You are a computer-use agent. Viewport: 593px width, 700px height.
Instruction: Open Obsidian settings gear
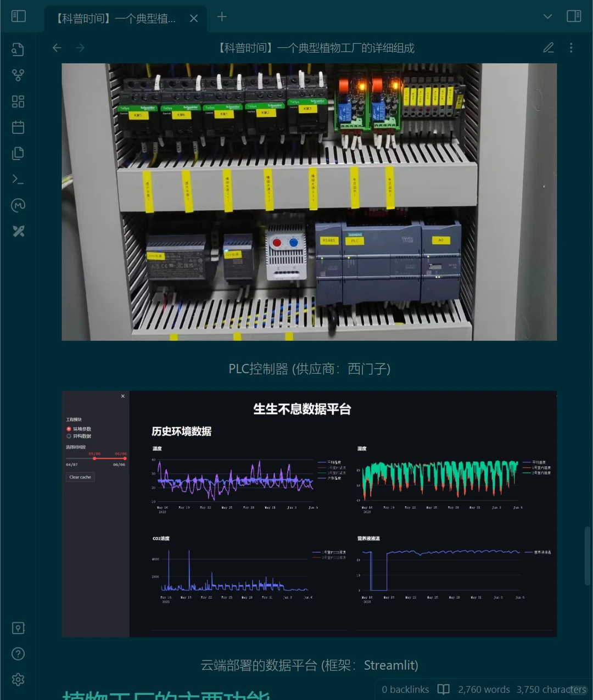pyautogui.click(x=18, y=680)
